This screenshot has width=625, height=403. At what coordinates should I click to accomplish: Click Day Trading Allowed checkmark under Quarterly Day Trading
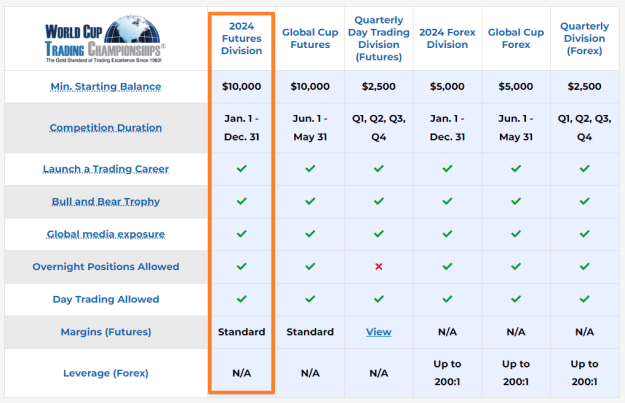[x=379, y=299]
